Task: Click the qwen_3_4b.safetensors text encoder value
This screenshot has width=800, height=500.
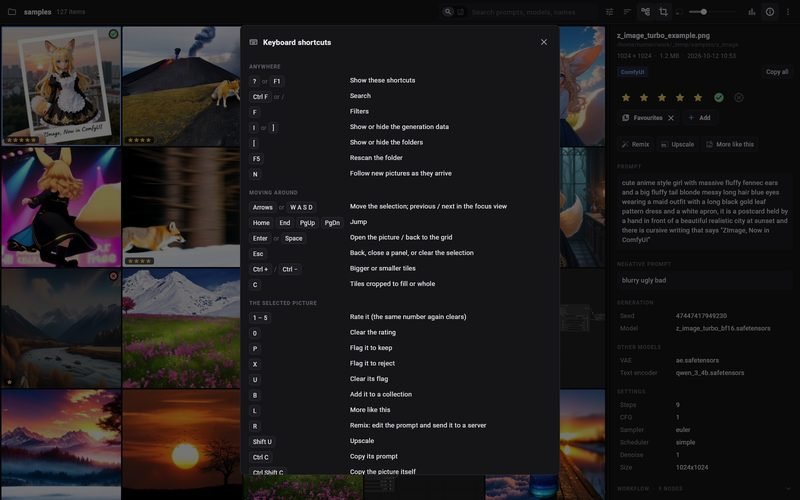Action: click(x=710, y=373)
